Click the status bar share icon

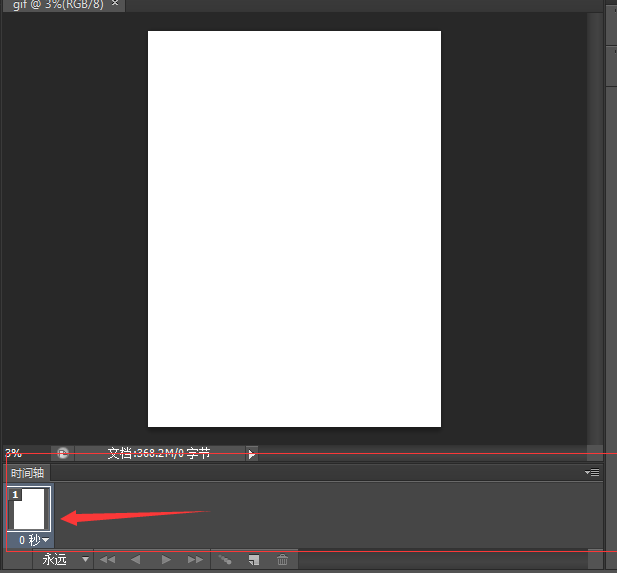coord(63,453)
